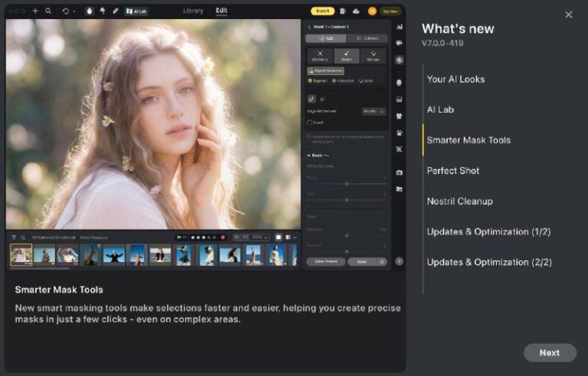Go to Your AI Looks section
The height and width of the screenshot is (376, 588).
pos(456,79)
